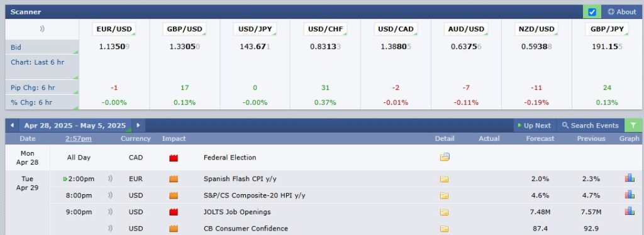Go to next week arrow
This screenshot has width=644, height=235.
coord(138,125)
